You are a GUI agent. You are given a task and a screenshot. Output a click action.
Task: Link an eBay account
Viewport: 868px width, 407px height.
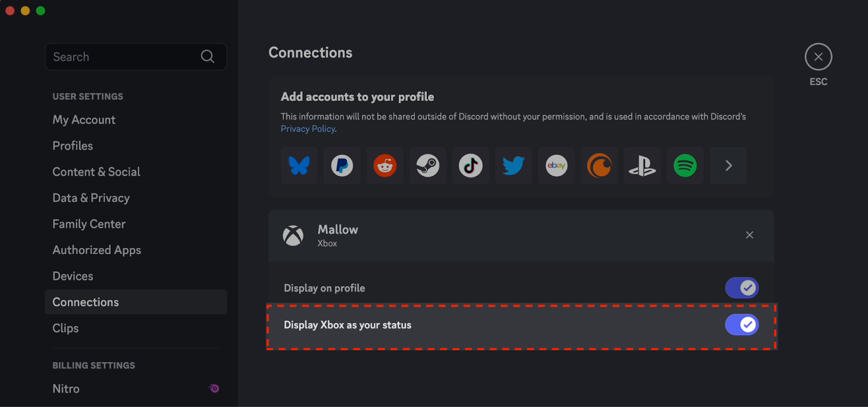(557, 166)
